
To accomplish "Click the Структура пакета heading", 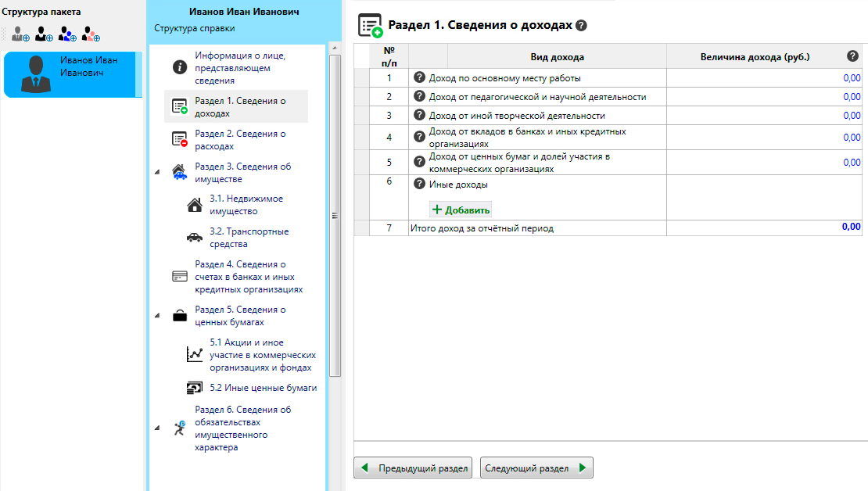I will pos(41,12).
